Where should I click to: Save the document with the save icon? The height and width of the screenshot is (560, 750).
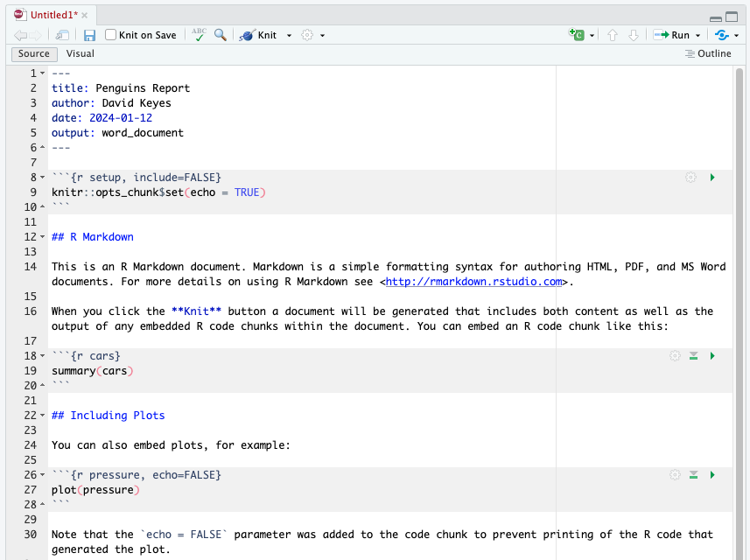[x=90, y=35]
